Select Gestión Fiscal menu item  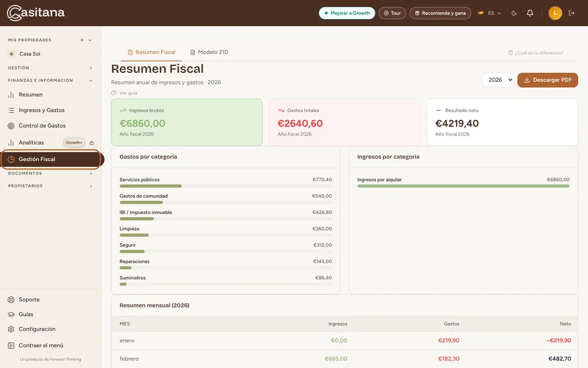point(51,159)
